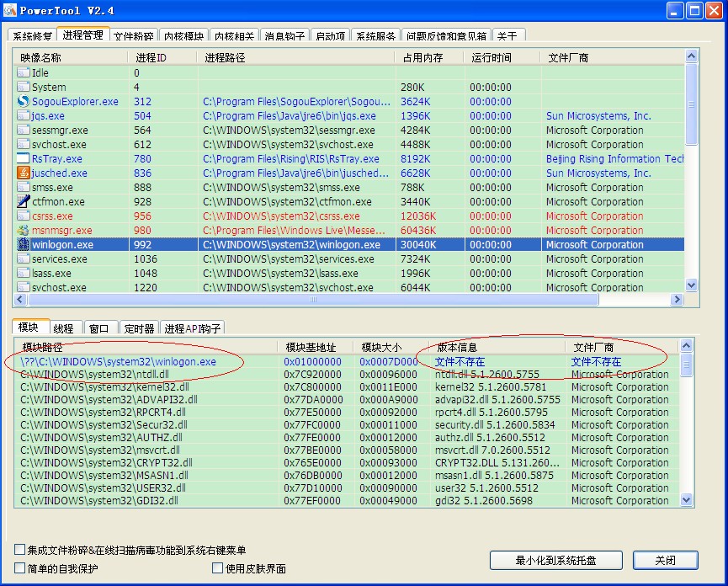Open the 关于 tab

coord(508,35)
